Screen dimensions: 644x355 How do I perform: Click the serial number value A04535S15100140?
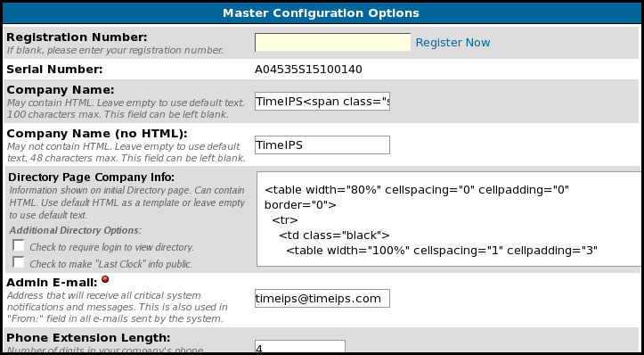[x=308, y=70]
